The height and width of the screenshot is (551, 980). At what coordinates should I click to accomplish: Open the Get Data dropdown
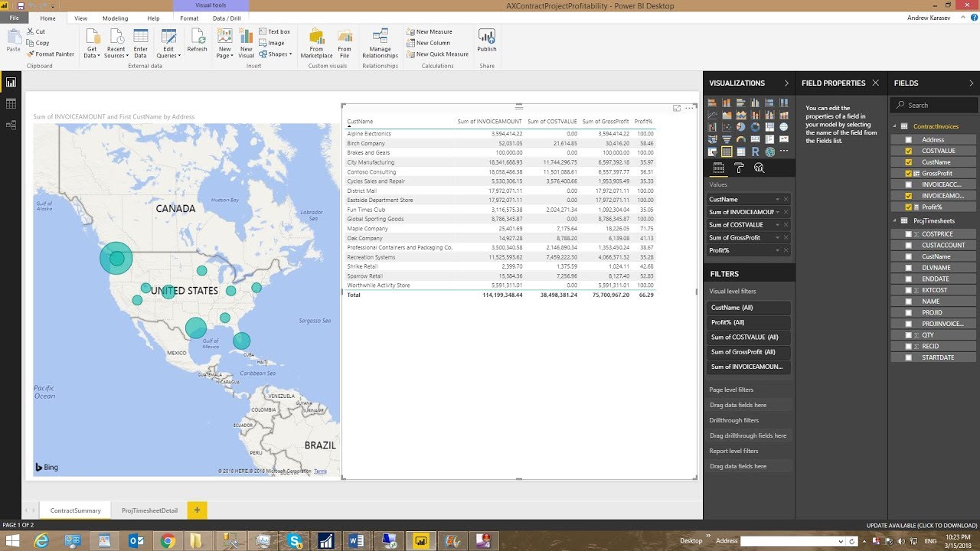(x=92, y=44)
